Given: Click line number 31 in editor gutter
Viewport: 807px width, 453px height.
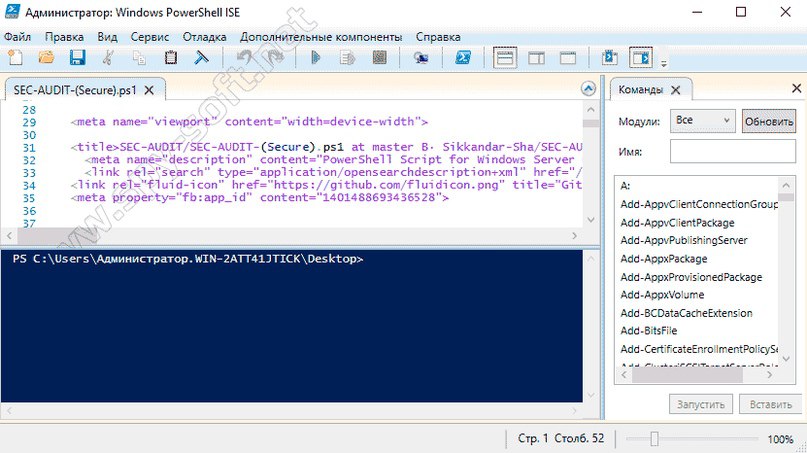Looking at the screenshot, I should click(29, 148).
